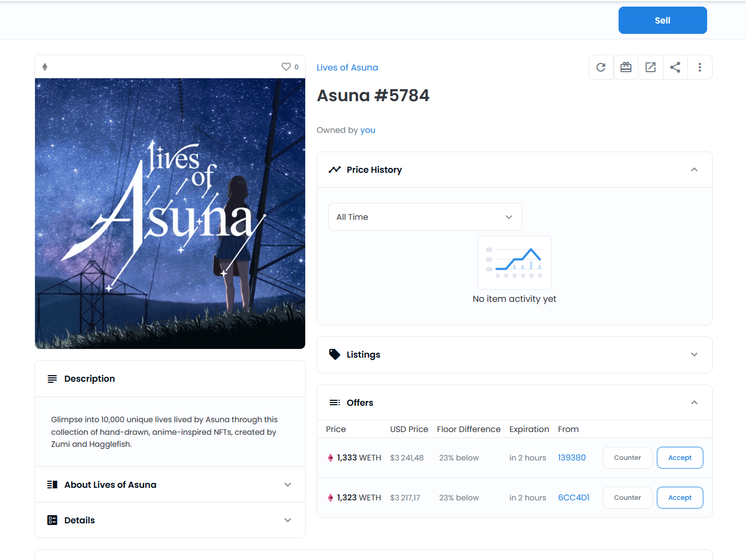
Task: Click the collection description paragraph
Action: click(x=164, y=432)
